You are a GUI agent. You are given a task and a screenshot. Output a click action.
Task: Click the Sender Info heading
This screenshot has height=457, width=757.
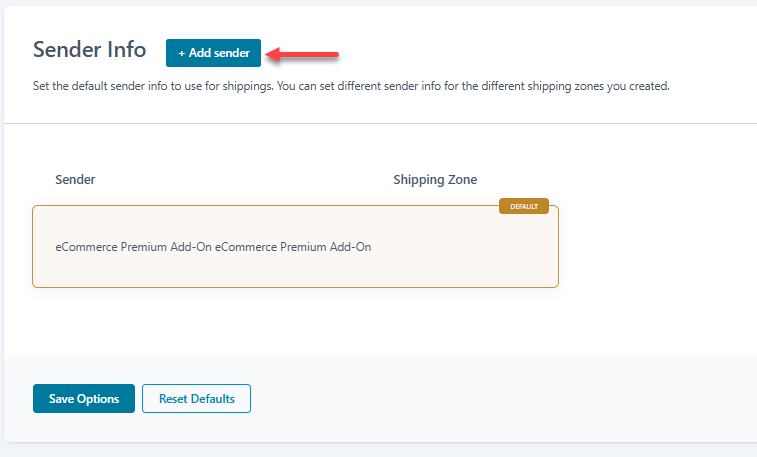(x=89, y=50)
